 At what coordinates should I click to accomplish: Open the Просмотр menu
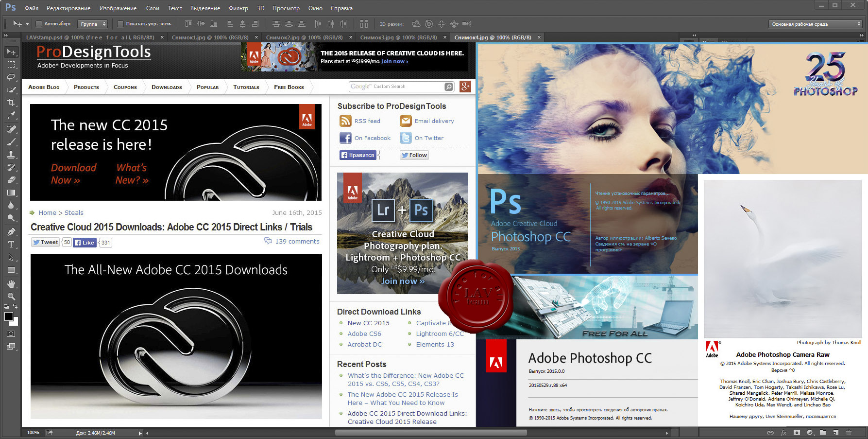pyautogui.click(x=286, y=8)
